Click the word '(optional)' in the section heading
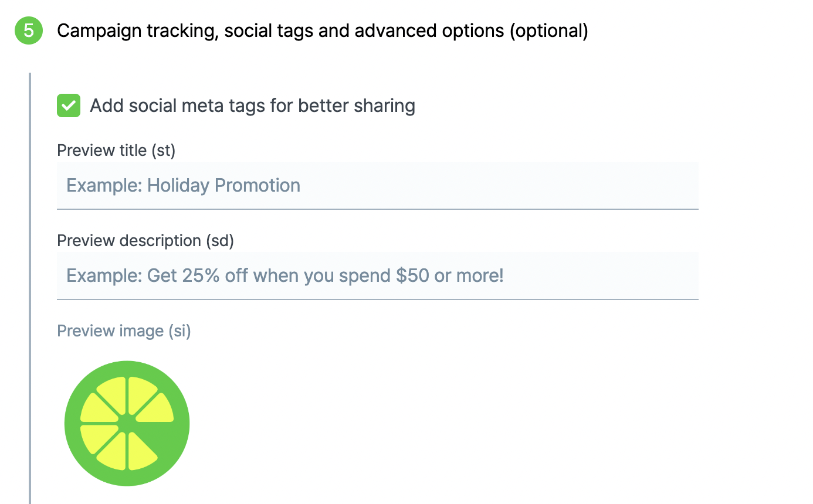Viewport: 813px width, 504px height. coord(548,30)
